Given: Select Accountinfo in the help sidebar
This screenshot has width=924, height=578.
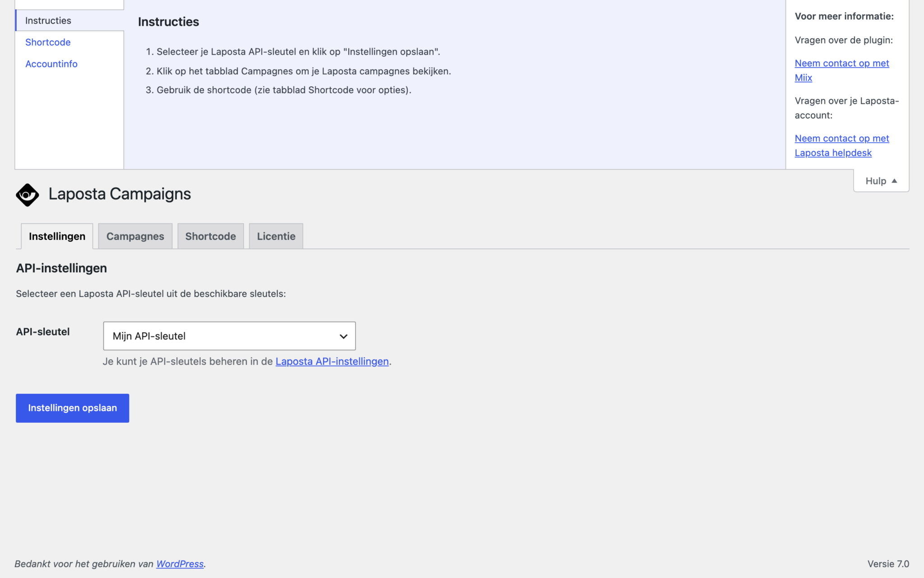Looking at the screenshot, I should tap(51, 64).
